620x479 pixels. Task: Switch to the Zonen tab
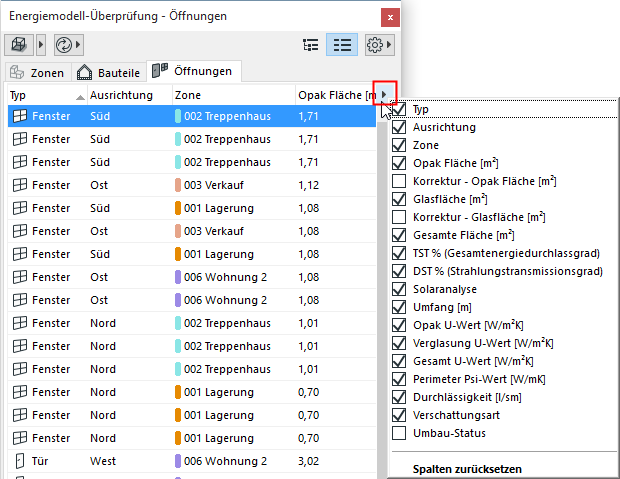coord(38,73)
